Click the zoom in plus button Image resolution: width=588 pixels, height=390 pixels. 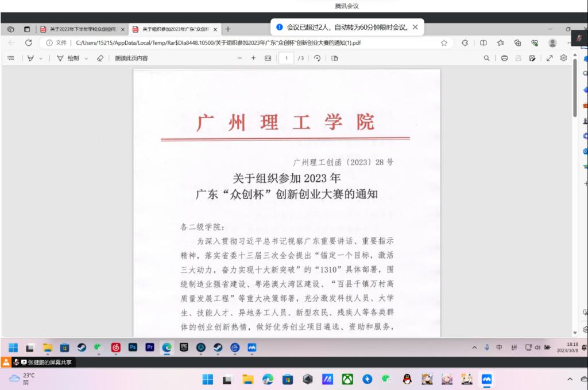point(253,58)
